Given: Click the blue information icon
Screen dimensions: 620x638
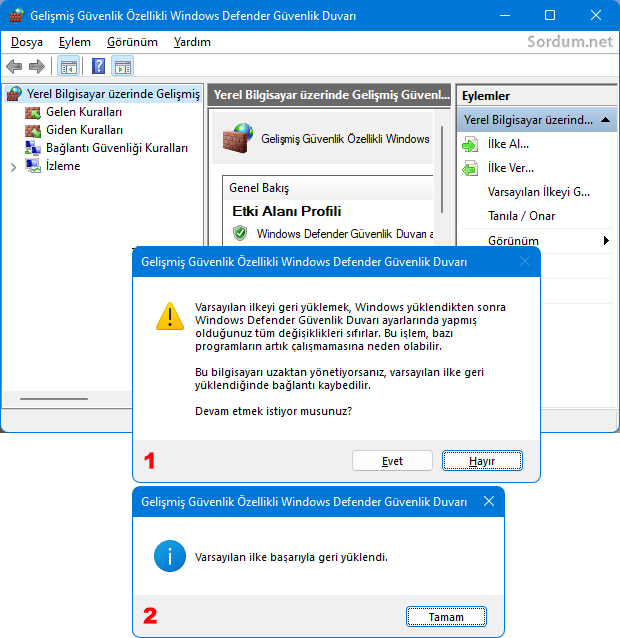Looking at the screenshot, I should click(x=170, y=556).
